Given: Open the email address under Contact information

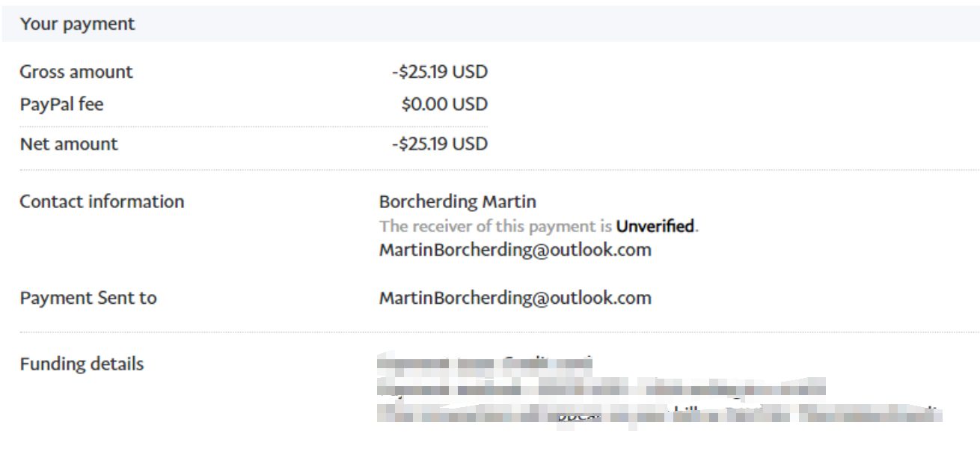Looking at the screenshot, I should 515,250.
